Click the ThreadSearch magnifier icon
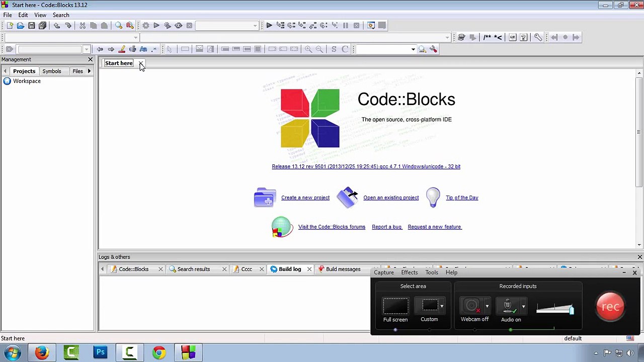The height and width of the screenshot is (362, 644). [x=422, y=49]
